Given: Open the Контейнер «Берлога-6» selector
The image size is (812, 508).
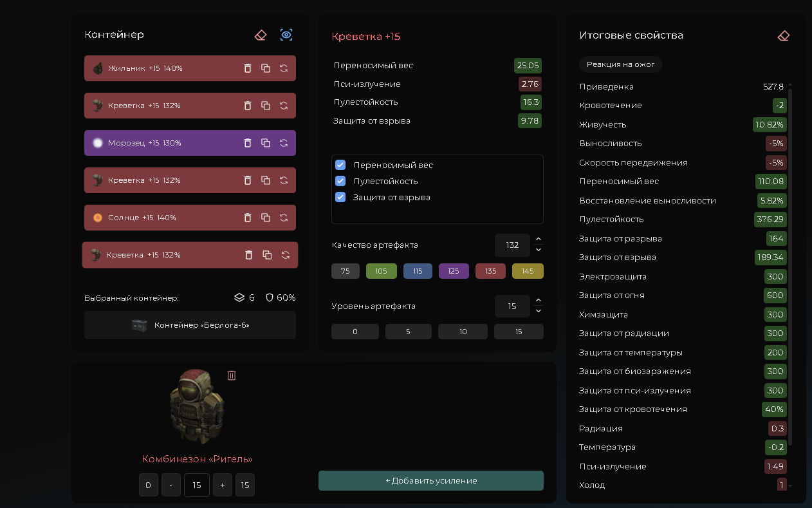Looking at the screenshot, I should point(190,325).
